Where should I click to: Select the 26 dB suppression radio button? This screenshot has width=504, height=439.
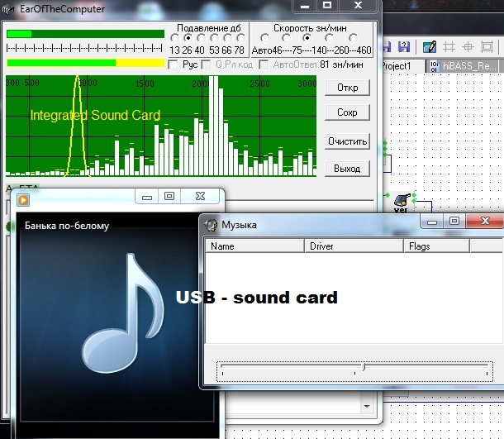click(188, 38)
